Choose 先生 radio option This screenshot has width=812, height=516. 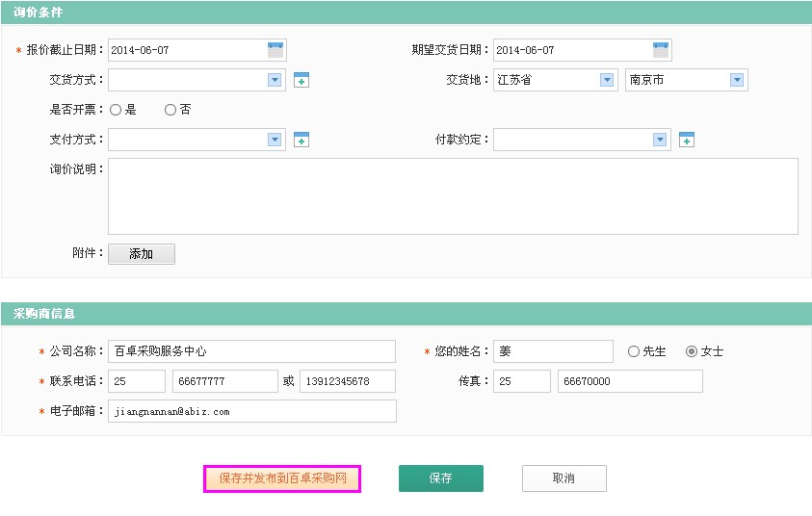[634, 351]
